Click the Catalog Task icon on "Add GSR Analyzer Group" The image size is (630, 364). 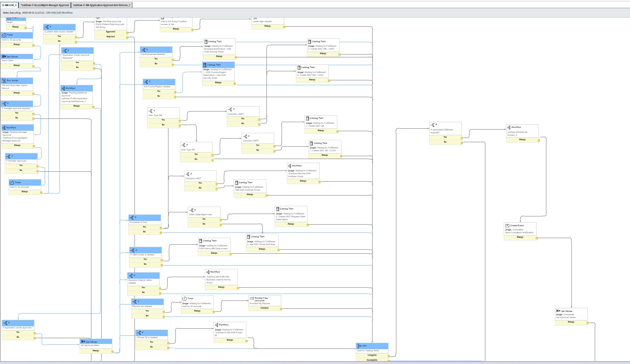coord(237,182)
